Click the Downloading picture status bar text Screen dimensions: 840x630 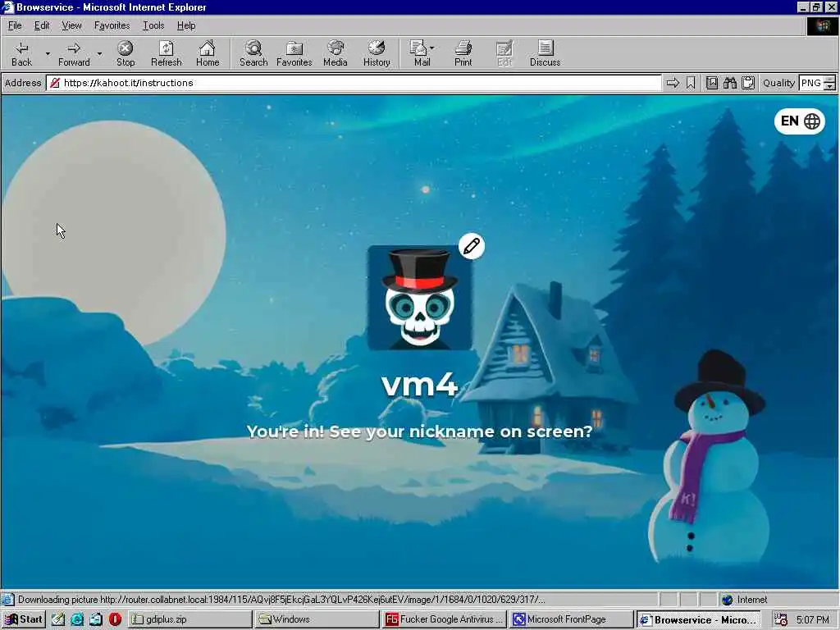tap(281, 600)
